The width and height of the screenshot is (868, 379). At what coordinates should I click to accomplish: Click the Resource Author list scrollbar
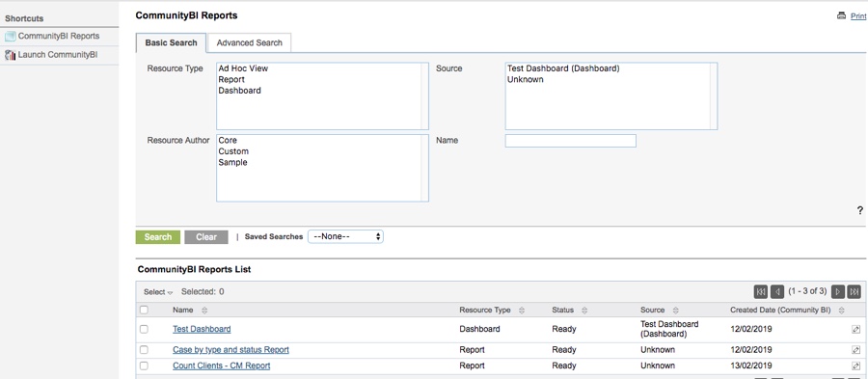(424, 168)
